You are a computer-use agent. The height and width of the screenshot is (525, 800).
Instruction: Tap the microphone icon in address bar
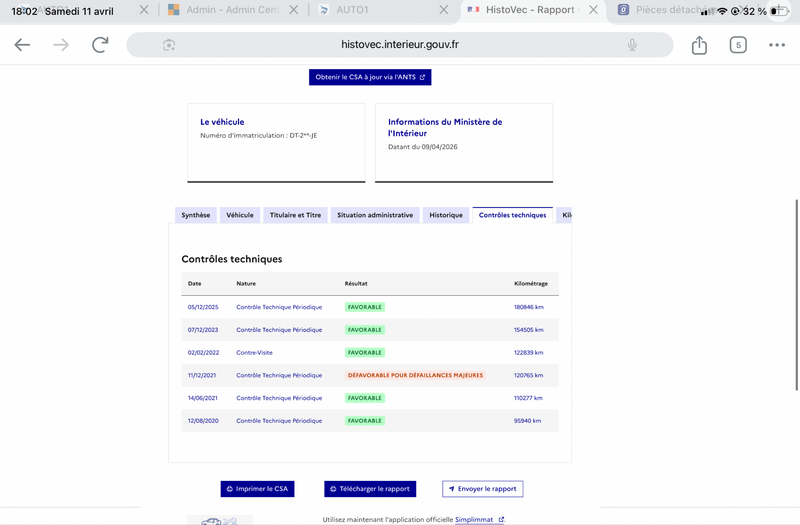[632, 45]
